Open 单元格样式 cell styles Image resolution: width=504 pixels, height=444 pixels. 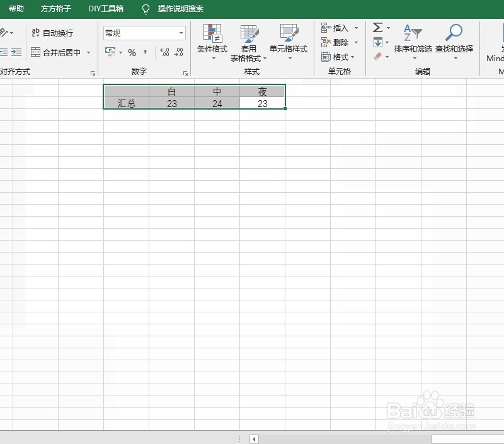[x=289, y=42]
